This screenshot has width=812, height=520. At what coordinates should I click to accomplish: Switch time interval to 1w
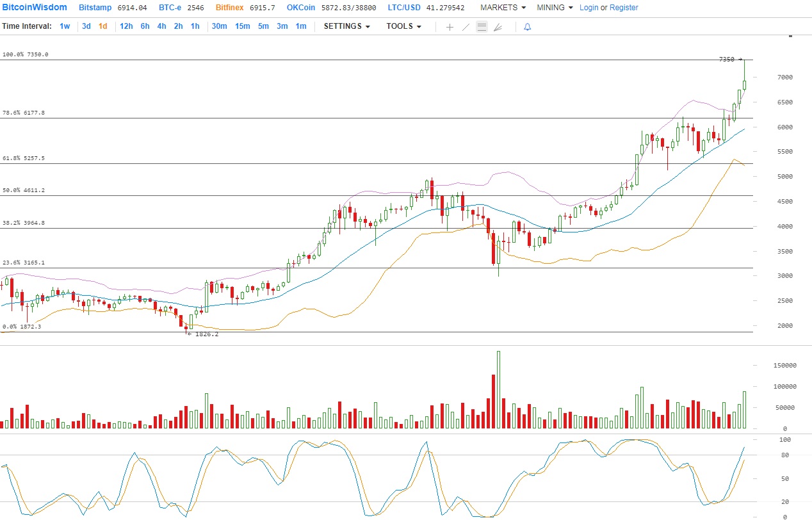pos(65,26)
